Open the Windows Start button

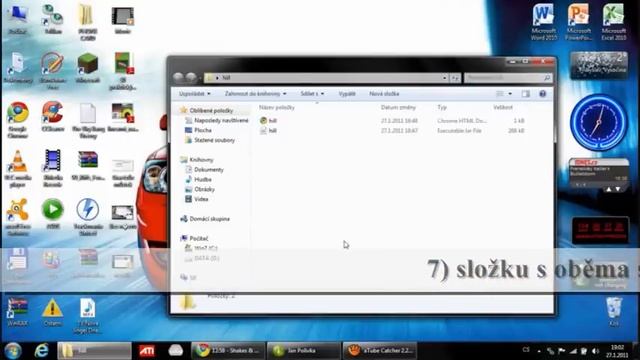13,351
